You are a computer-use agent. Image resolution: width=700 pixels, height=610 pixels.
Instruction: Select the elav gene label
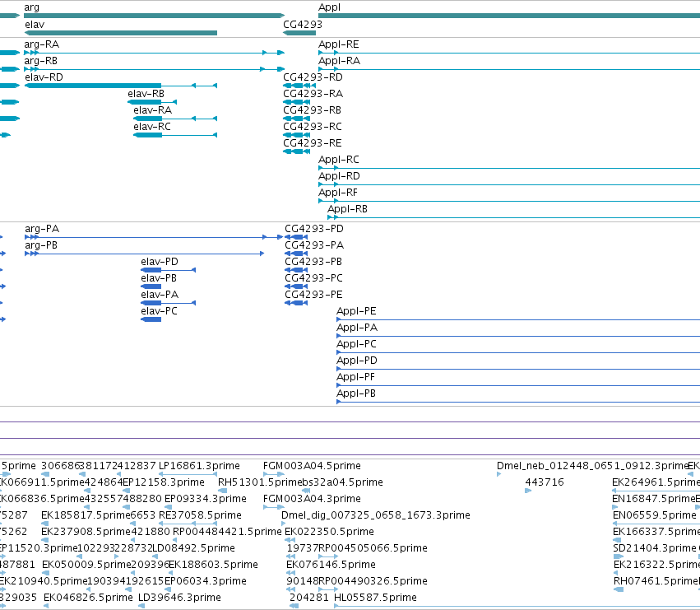35,25
